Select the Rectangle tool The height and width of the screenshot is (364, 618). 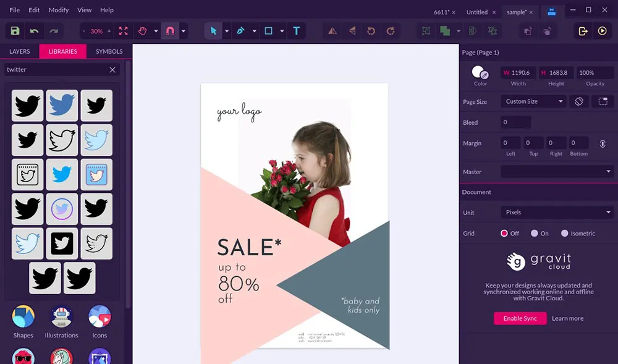click(269, 31)
